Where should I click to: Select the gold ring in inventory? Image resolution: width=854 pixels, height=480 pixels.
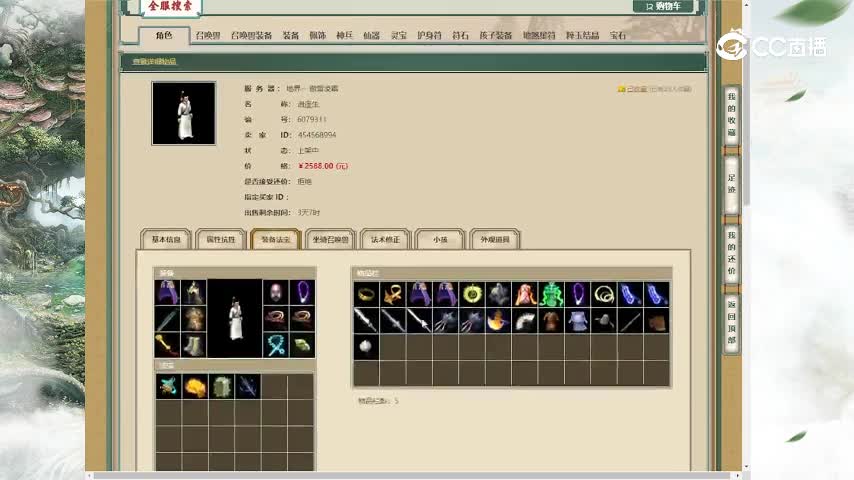(366, 295)
